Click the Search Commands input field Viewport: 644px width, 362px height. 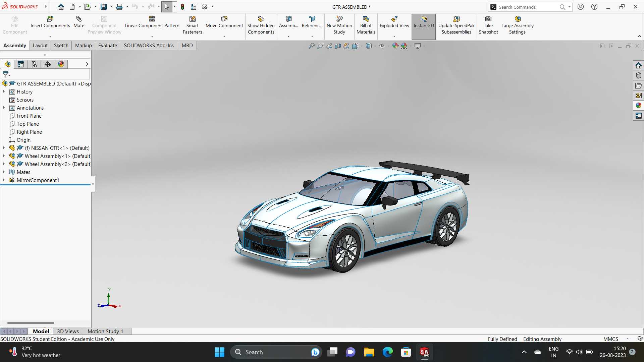pyautogui.click(x=527, y=7)
